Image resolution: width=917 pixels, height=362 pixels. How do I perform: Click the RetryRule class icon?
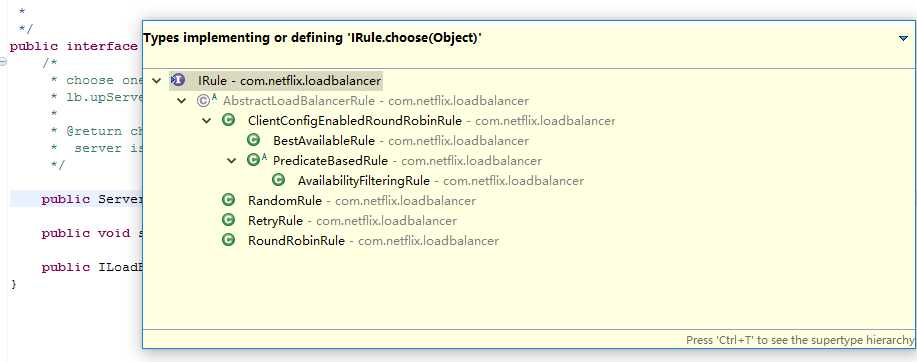point(229,220)
